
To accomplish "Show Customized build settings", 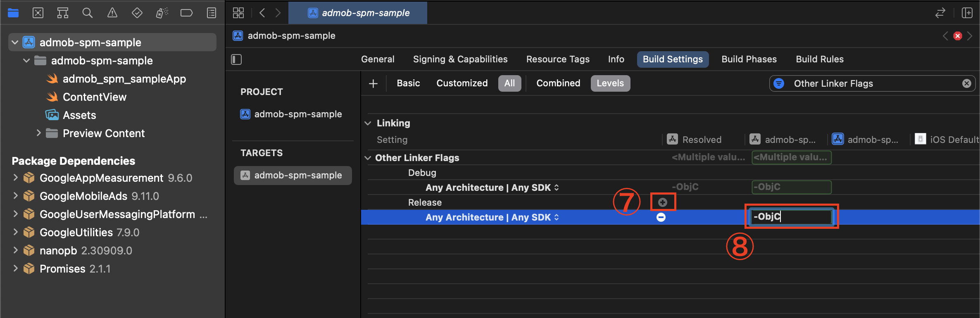I will click(x=462, y=83).
